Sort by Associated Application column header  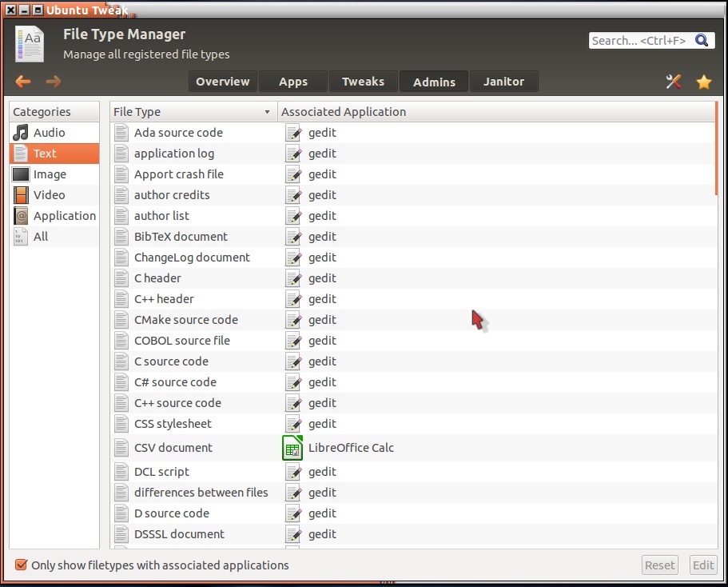[497, 112]
